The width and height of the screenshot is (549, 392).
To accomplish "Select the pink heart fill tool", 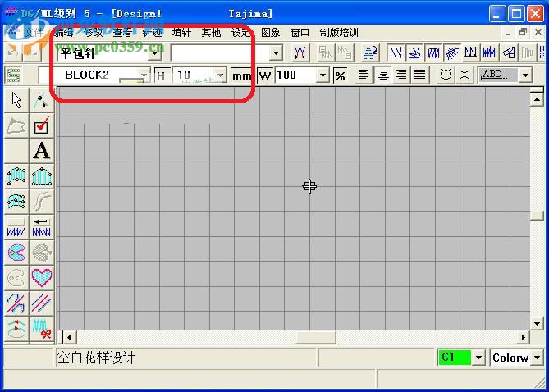I will tap(42, 278).
